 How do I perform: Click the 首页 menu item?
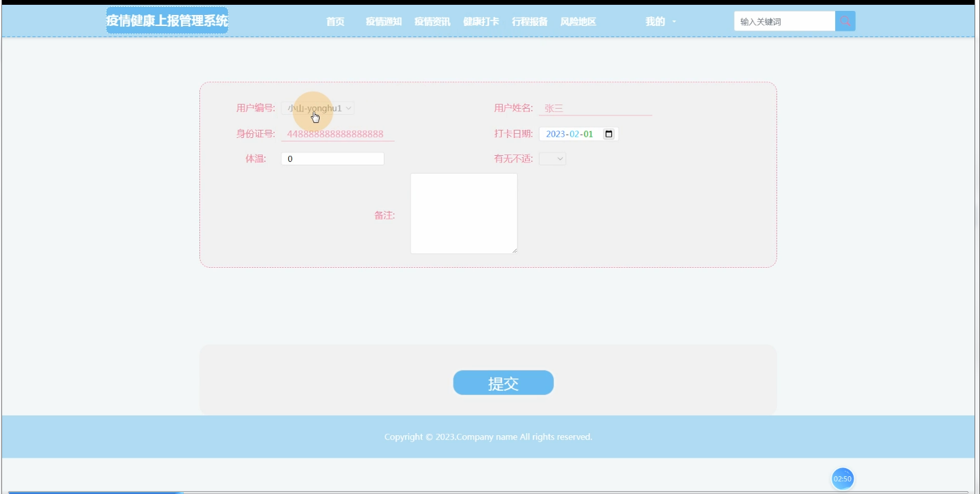coord(334,21)
